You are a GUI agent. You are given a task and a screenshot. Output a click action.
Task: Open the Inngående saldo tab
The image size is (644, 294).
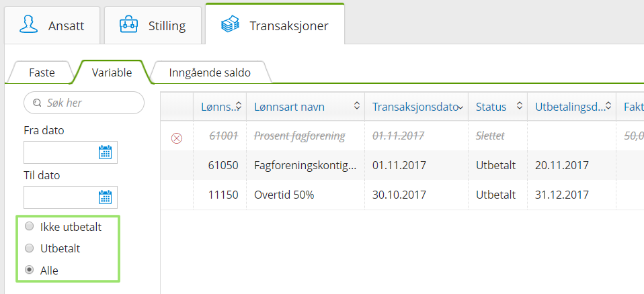tap(210, 72)
